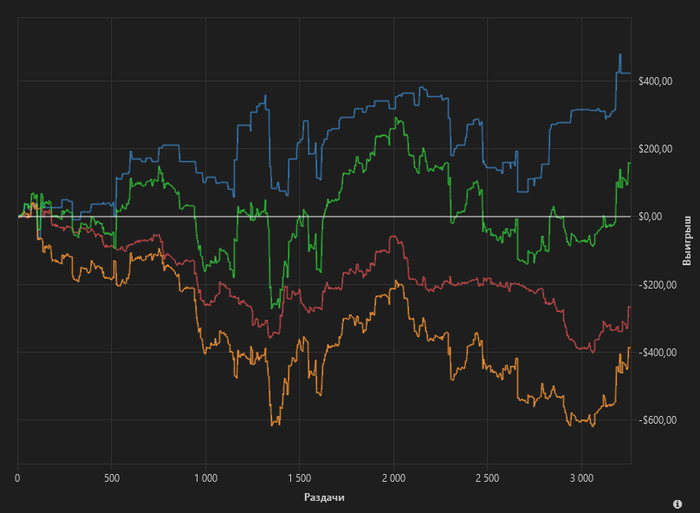
Task: Select the $200,00 axis label
Action: [x=655, y=149]
